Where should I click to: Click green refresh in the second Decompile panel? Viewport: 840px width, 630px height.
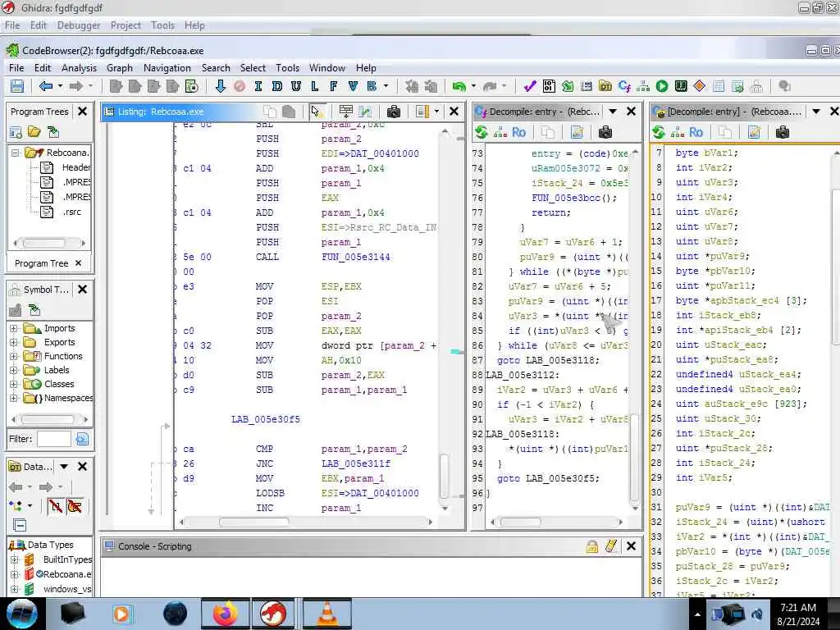coord(659,132)
